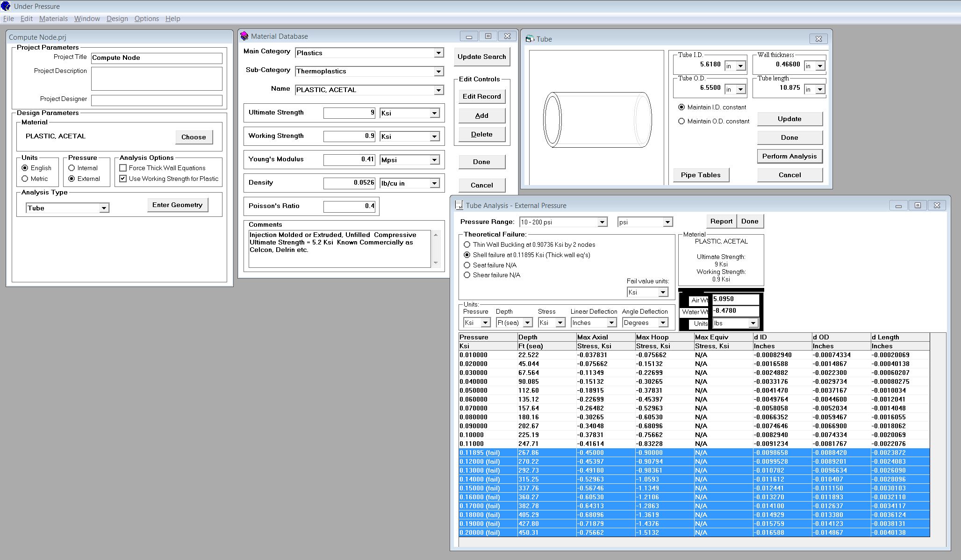The image size is (961, 560).
Task: Select Shear failure N/A option
Action: pos(467,275)
